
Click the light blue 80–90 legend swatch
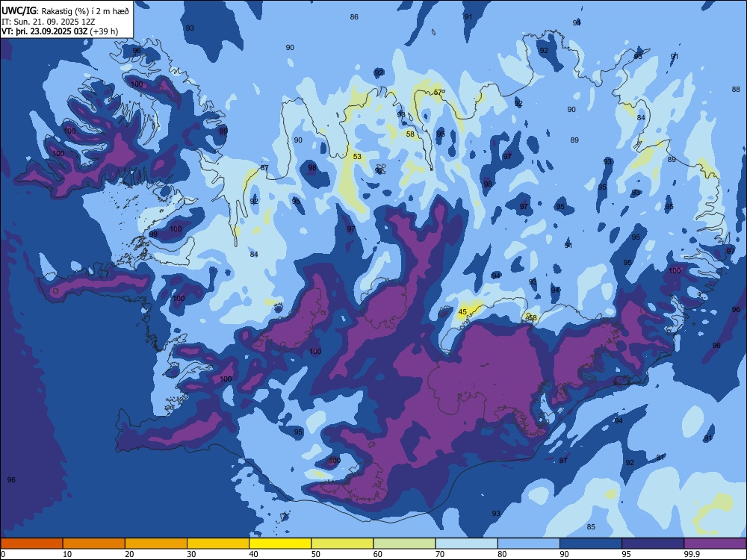(529, 544)
